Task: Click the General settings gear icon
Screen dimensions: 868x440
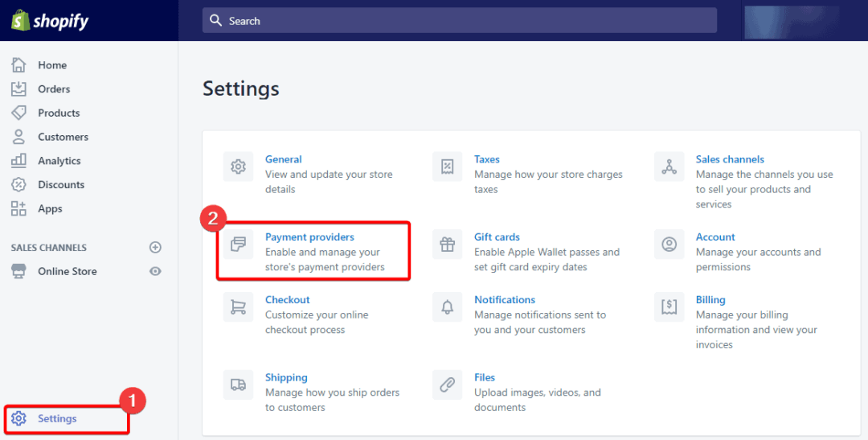Action: [x=238, y=167]
